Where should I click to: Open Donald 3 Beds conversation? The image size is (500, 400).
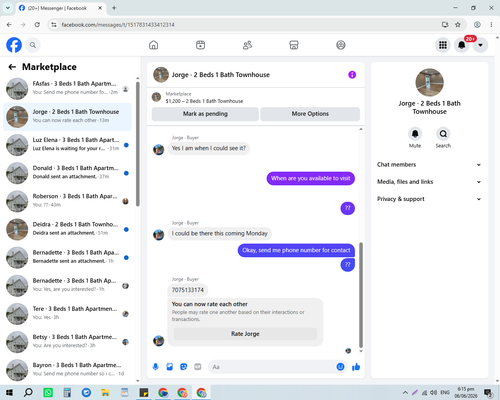coord(68,173)
